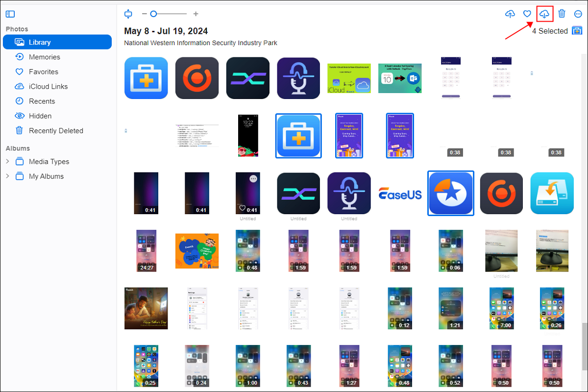Viewport: 588px width, 392px height.
Task: Select the teal disk download icon photo
Action: pos(552,193)
